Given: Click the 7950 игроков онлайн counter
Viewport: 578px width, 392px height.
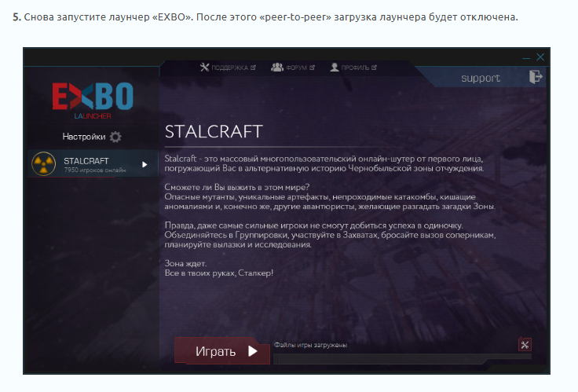Looking at the screenshot, I should [95, 170].
